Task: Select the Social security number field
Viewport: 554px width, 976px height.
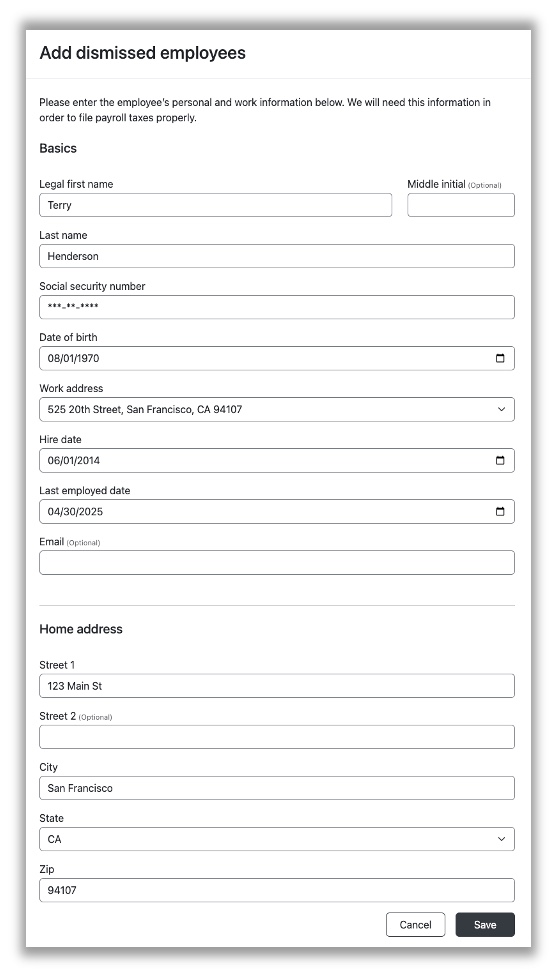Action: click(x=277, y=307)
